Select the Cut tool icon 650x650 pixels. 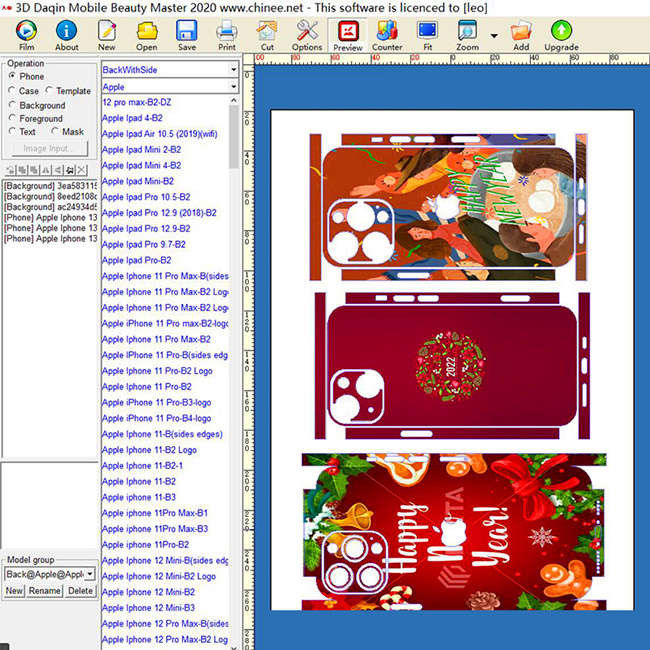pos(267,34)
